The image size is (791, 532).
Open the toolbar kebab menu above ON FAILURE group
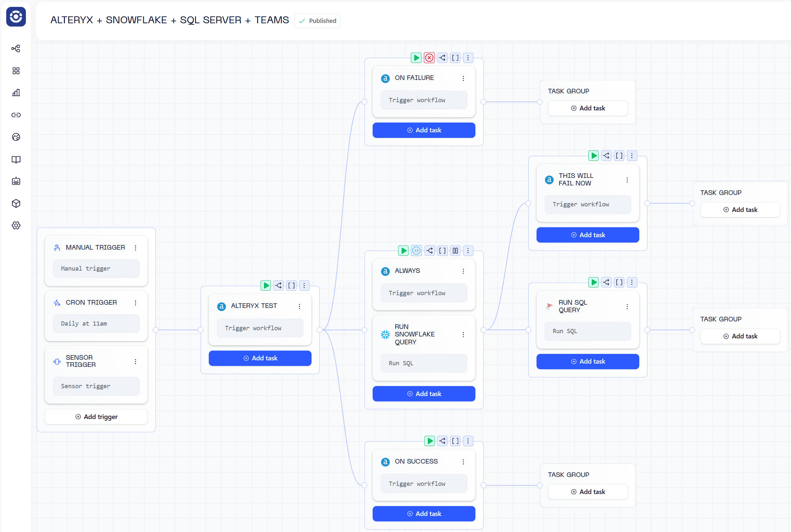click(468, 58)
